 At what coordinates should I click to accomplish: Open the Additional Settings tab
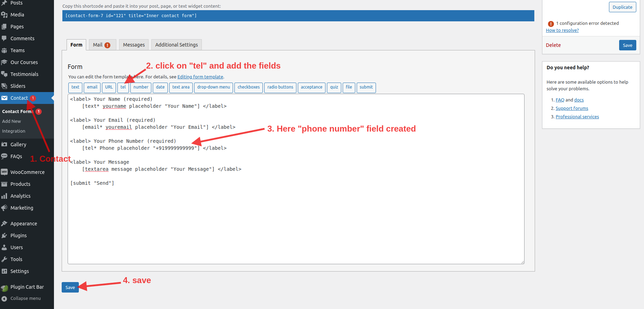pos(177,45)
